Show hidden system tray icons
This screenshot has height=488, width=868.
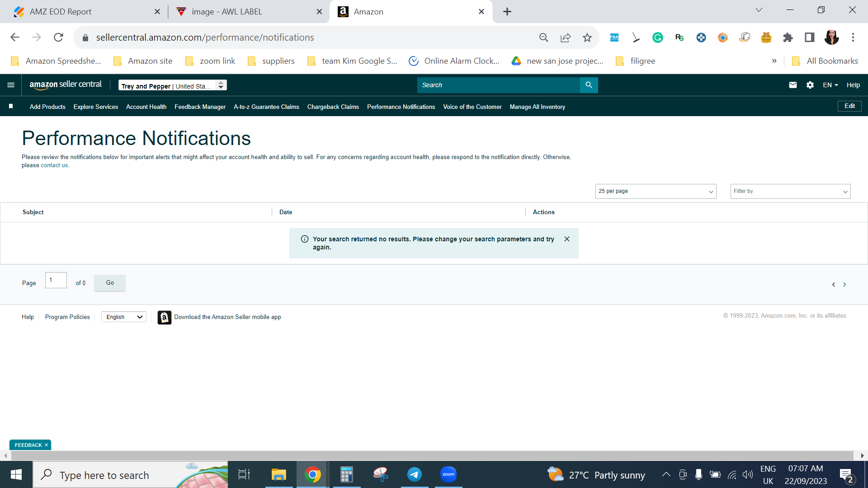(666, 474)
